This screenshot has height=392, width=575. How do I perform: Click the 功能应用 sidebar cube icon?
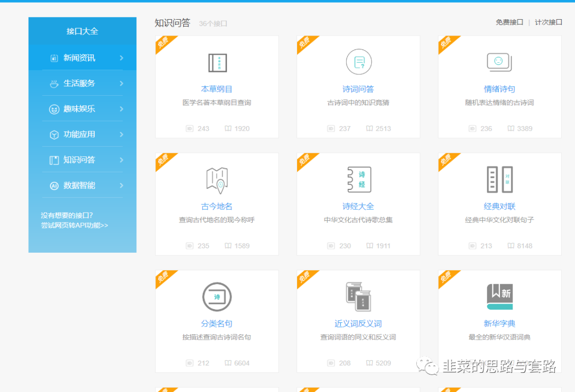[x=54, y=135]
